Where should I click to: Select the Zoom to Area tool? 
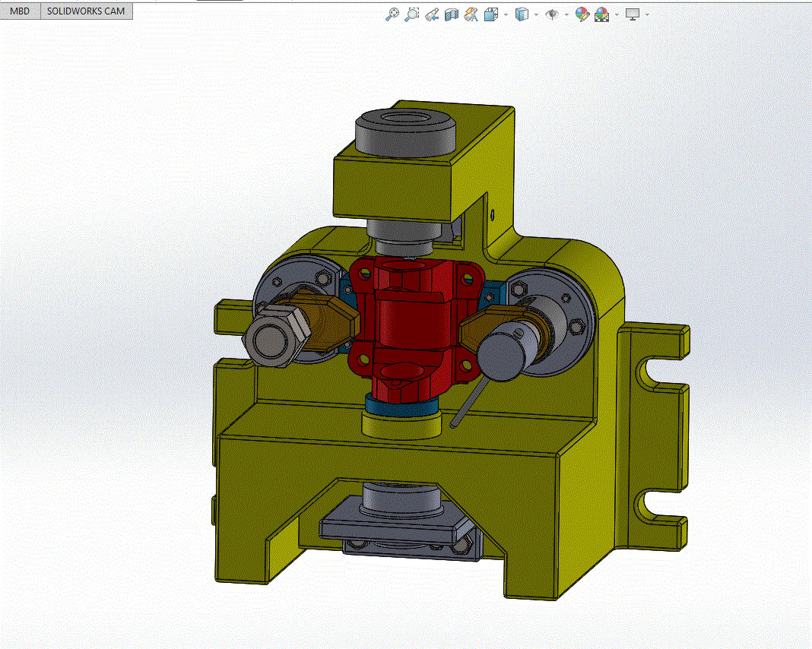(x=412, y=14)
